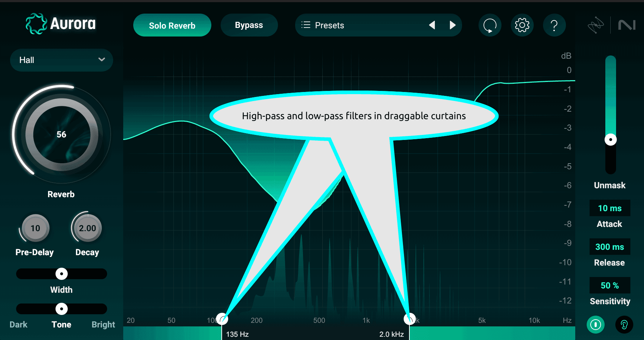Open the Hall reverb type dropdown

tap(62, 60)
